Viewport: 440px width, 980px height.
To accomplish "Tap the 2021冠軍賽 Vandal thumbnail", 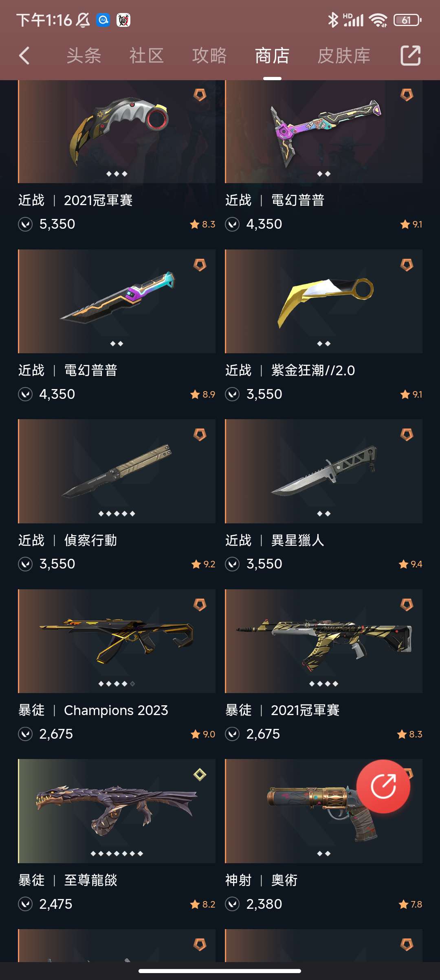I will (x=323, y=641).
